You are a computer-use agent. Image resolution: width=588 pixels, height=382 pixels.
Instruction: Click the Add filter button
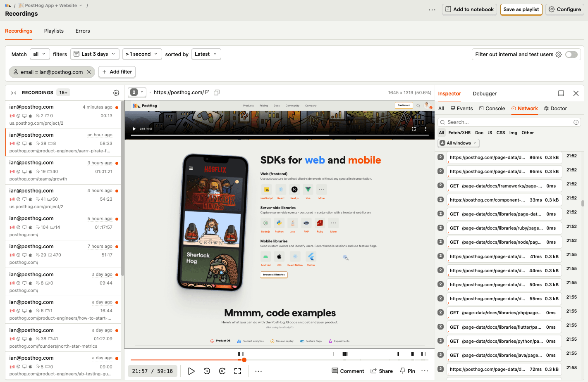click(x=117, y=72)
